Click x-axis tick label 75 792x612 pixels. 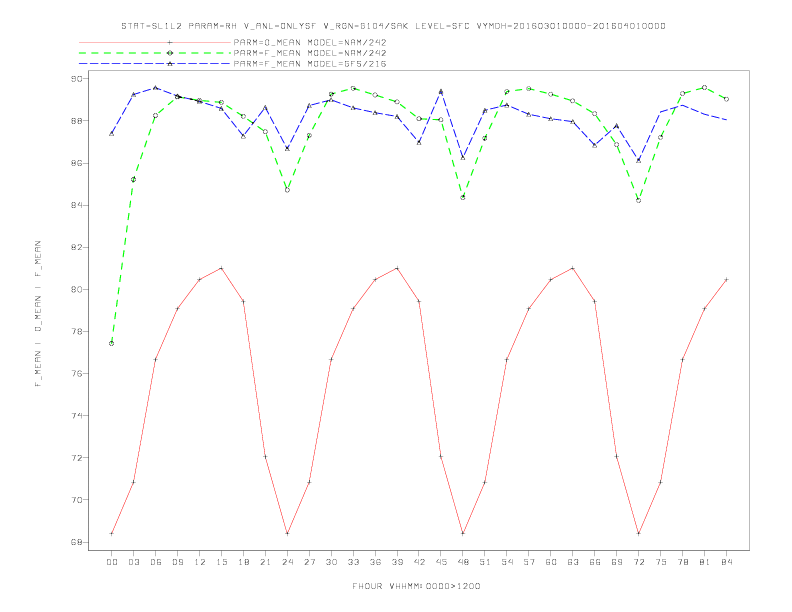pos(661,562)
